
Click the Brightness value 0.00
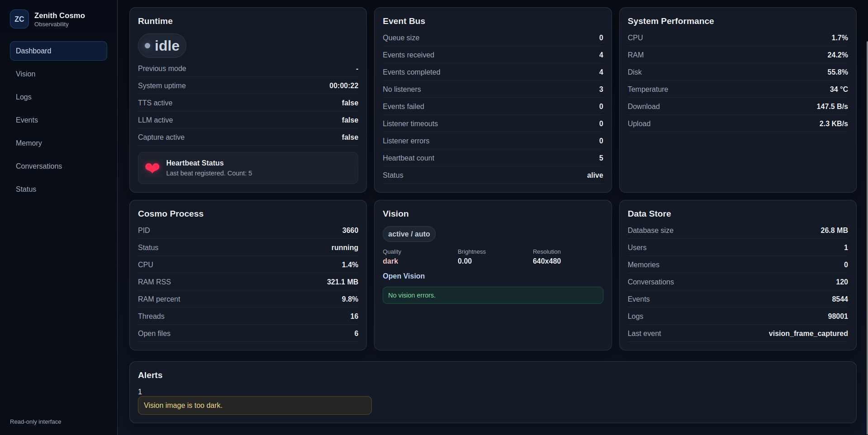pos(465,261)
